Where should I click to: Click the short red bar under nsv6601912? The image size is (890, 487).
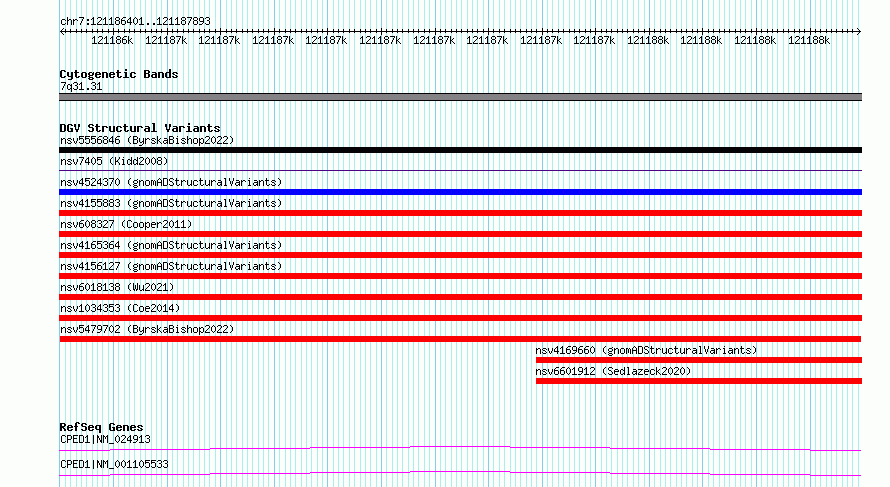point(699,381)
